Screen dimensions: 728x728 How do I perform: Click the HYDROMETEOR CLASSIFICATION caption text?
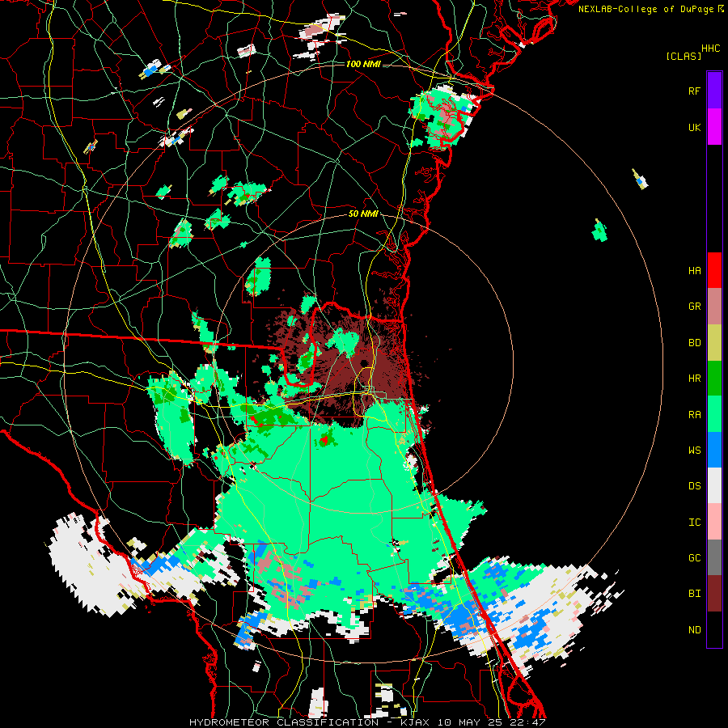[x=284, y=722]
